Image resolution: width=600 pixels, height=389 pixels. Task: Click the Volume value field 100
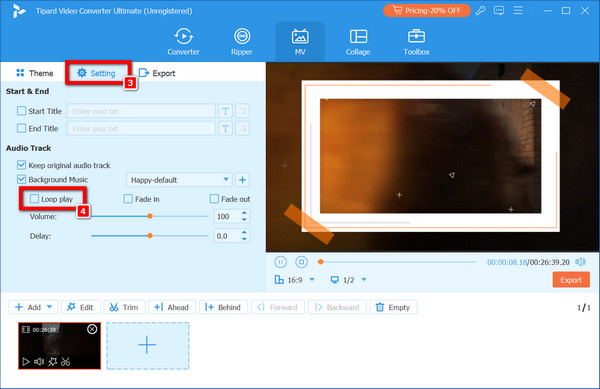coord(227,216)
